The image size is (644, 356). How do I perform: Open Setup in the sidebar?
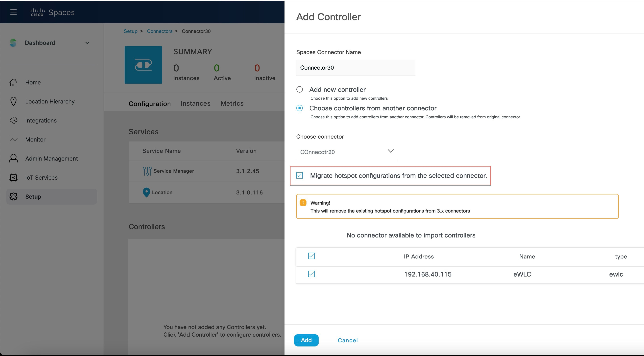tap(52, 197)
